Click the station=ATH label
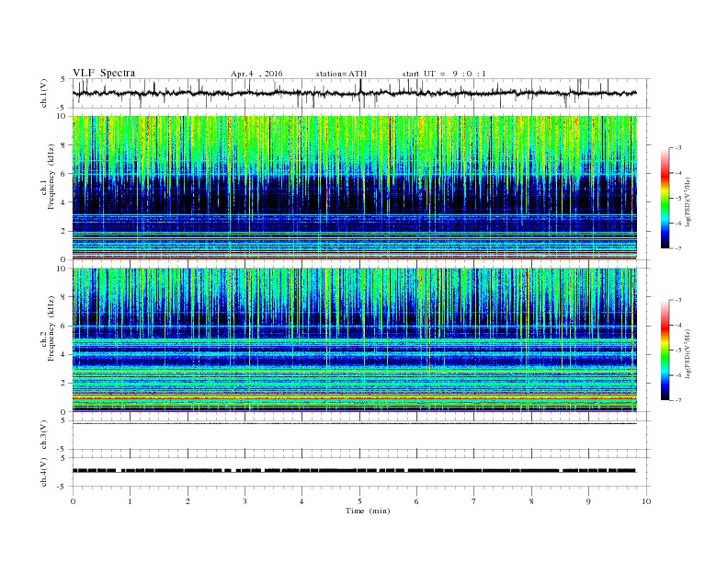 tap(341, 73)
